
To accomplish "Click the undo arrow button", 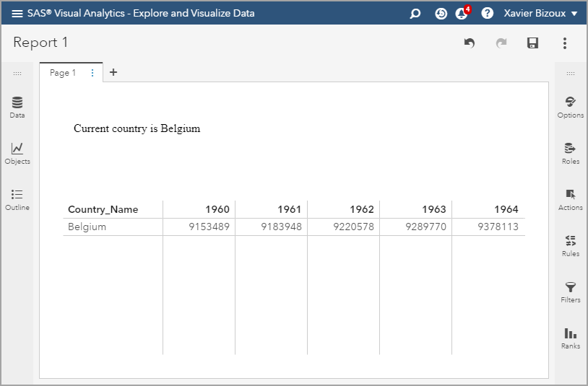I will point(470,43).
